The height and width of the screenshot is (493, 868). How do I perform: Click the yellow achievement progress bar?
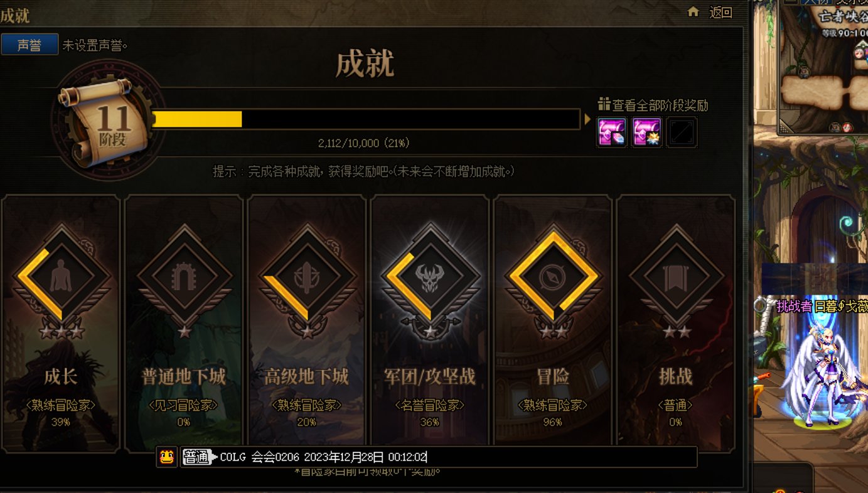(x=365, y=119)
